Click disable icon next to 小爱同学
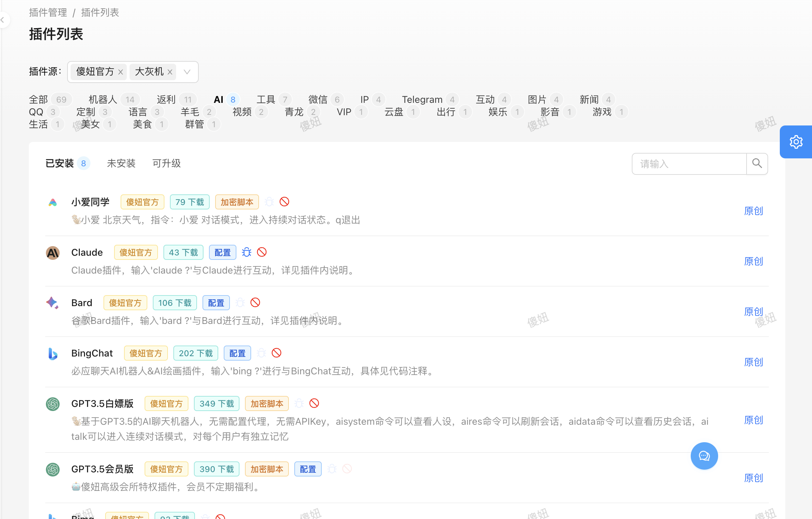This screenshot has width=812, height=519. click(x=284, y=202)
